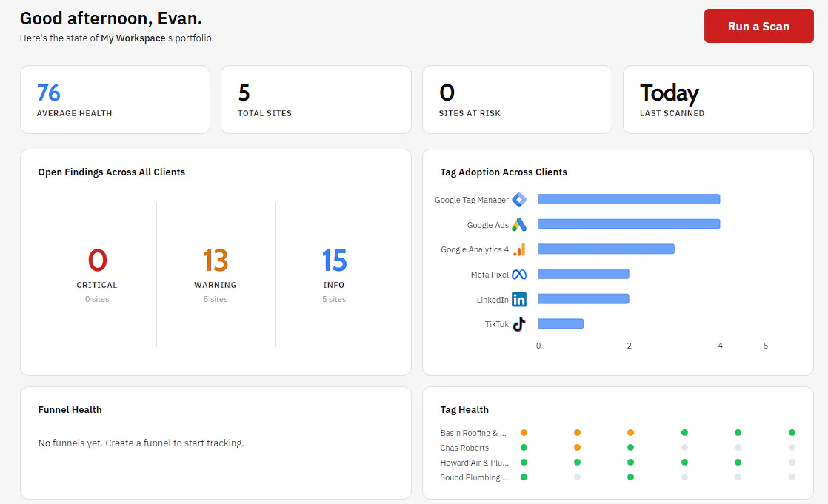Select the LinkedIn adoption bar

(x=584, y=299)
